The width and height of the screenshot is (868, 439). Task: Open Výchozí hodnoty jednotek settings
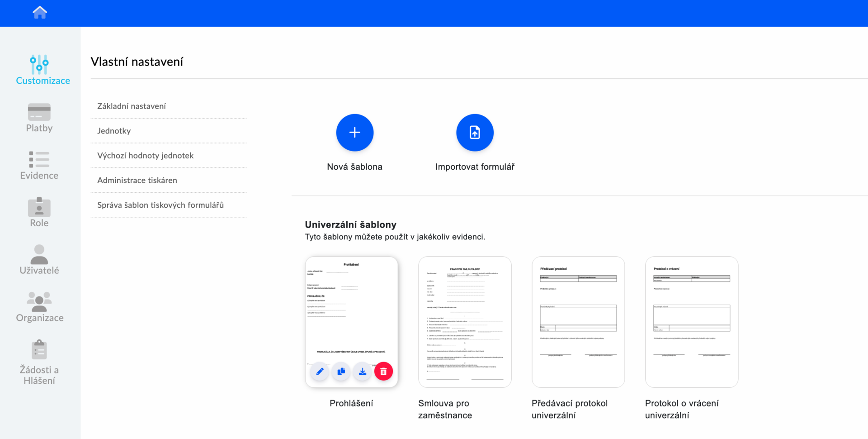point(145,156)
